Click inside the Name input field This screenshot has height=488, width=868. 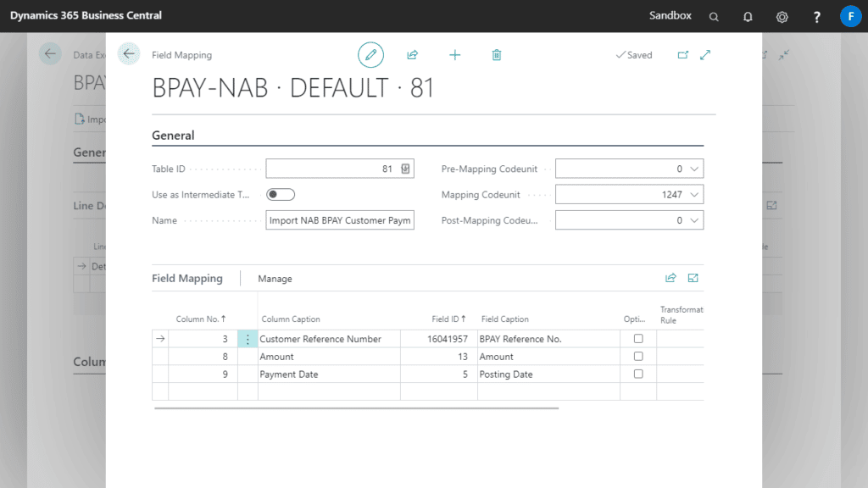(x=339, y=219)
